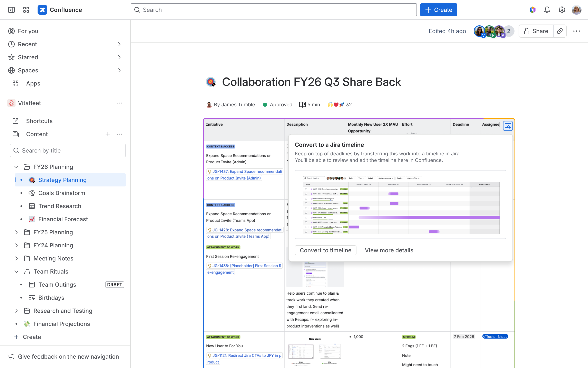Open Content section ellipsis menu
The image size is (588, 368).
coord(119,134)
